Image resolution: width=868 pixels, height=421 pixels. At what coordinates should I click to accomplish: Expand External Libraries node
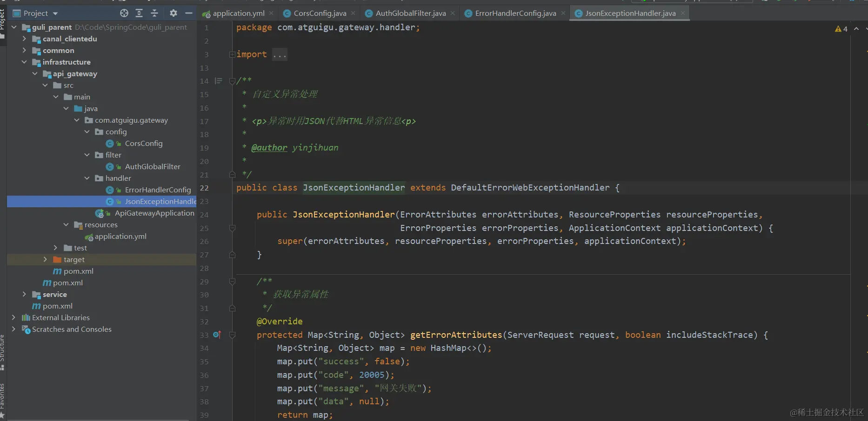[x=14, y=318]
